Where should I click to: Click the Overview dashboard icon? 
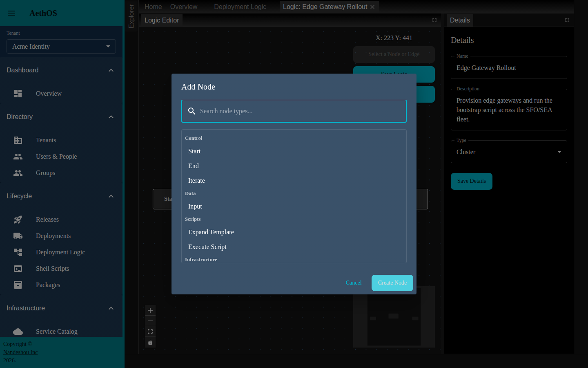pos(18,94)
